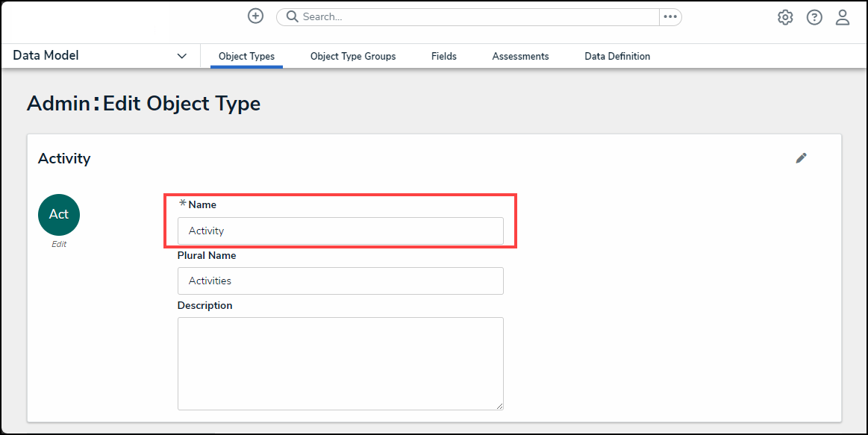The height and width of the screenshot is (435, 868).
Task: Click the pencil edit icon for Activity
Action: point(801,158)
